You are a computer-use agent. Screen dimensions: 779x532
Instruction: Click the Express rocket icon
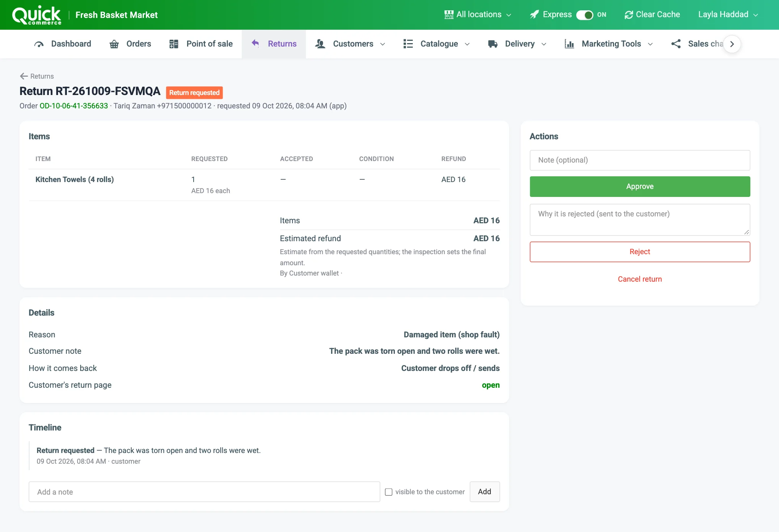tap(534, 15)
